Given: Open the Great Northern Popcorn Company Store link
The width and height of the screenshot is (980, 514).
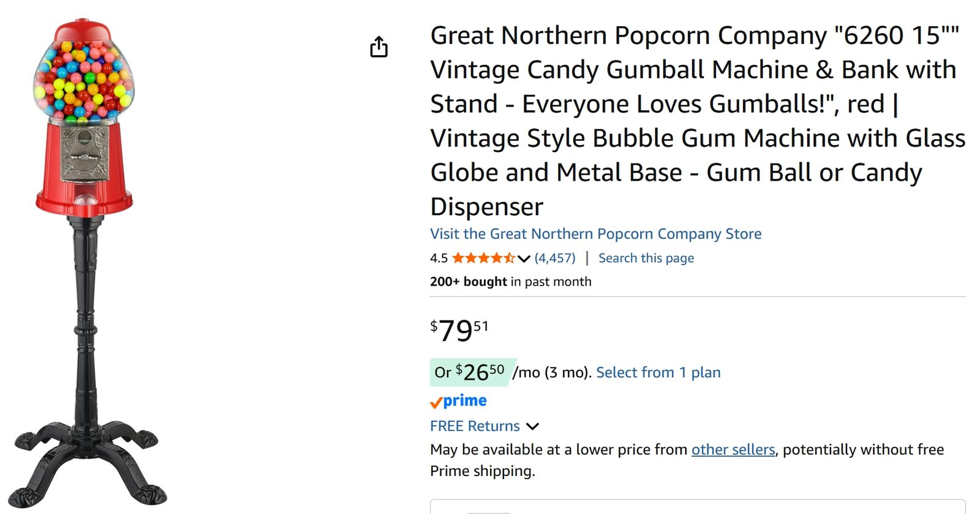Looking at the screenshot, I should pyautogui.click(x=595, y=234).
